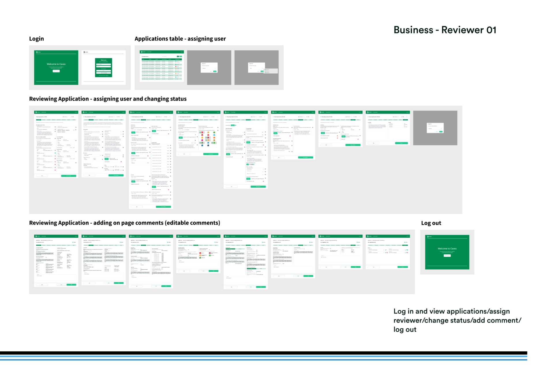Screen dimensions: 554x392
Task: Click active step tab on View Application 4 of 8
Action: 196,120
